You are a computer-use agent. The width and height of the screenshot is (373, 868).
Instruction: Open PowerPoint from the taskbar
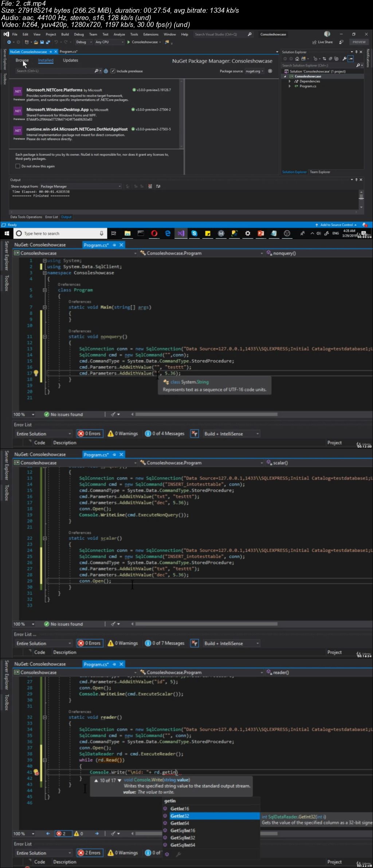pyautogui.click(x=261, y=233)
